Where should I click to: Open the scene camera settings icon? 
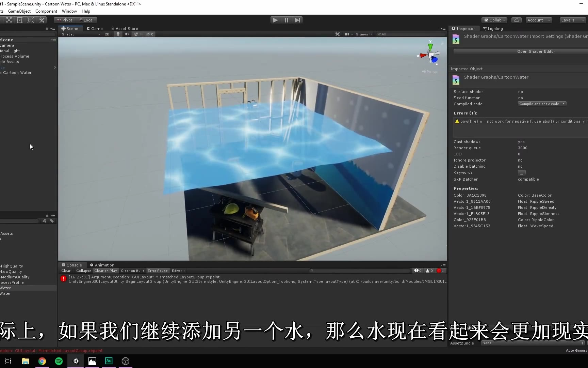[x=347, y=34]
